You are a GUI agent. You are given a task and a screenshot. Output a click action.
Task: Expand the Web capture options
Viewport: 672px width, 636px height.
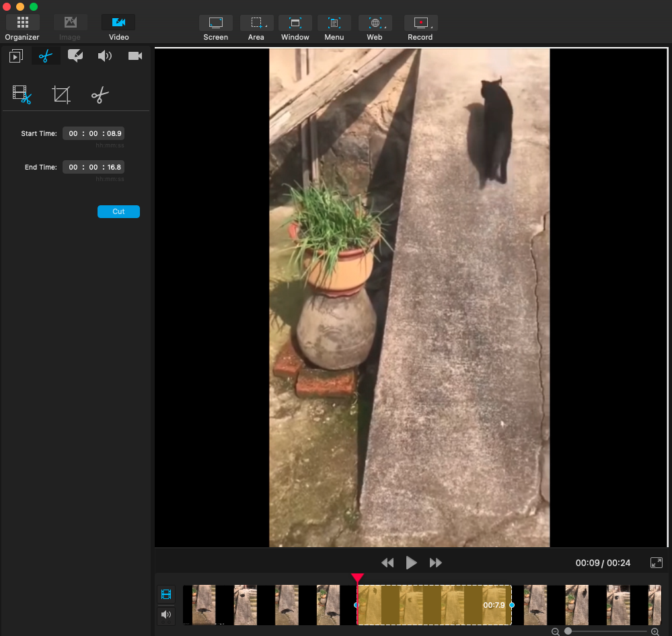(x=385, y=26)
